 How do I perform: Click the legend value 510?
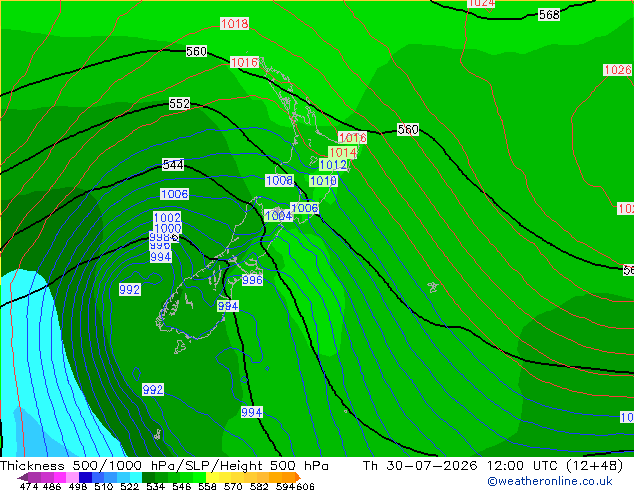click(x=104, y=486)
